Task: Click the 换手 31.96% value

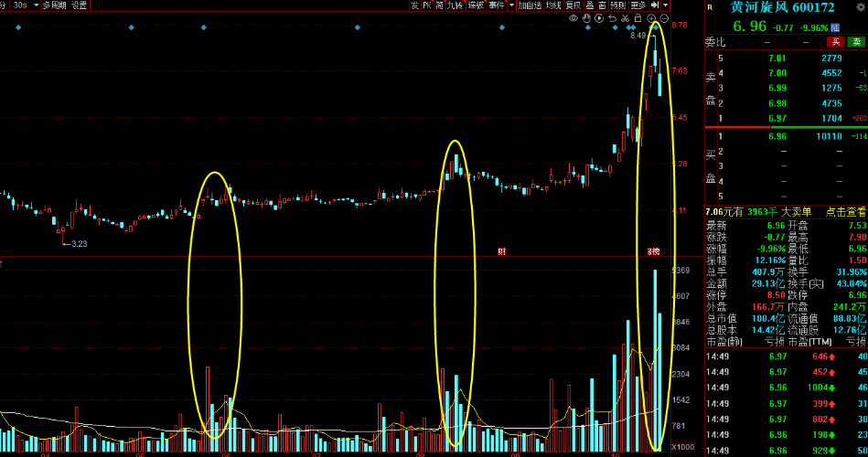Action: coord(851,272)
